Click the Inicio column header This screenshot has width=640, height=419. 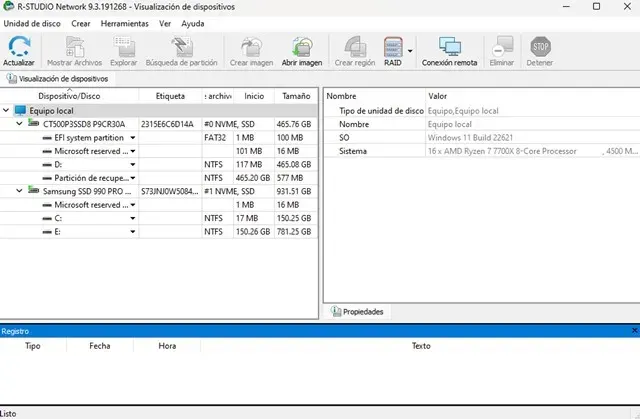coord(254,96)
